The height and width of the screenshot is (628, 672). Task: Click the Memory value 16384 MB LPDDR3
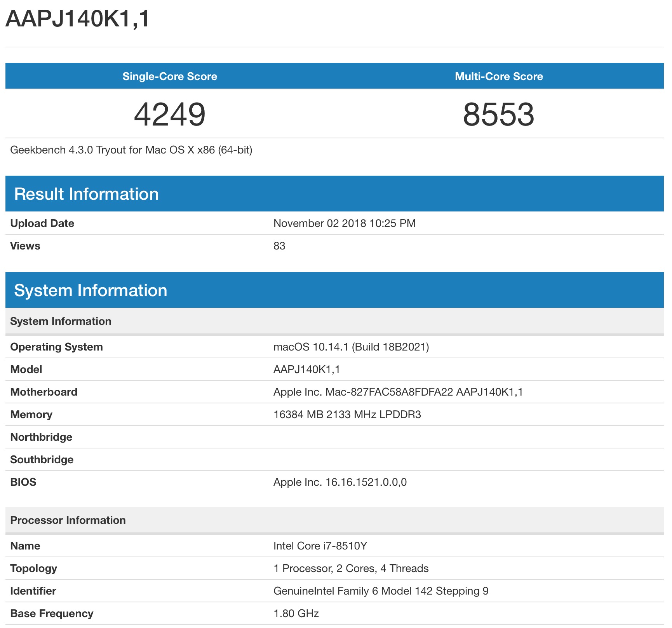point(347,415)
